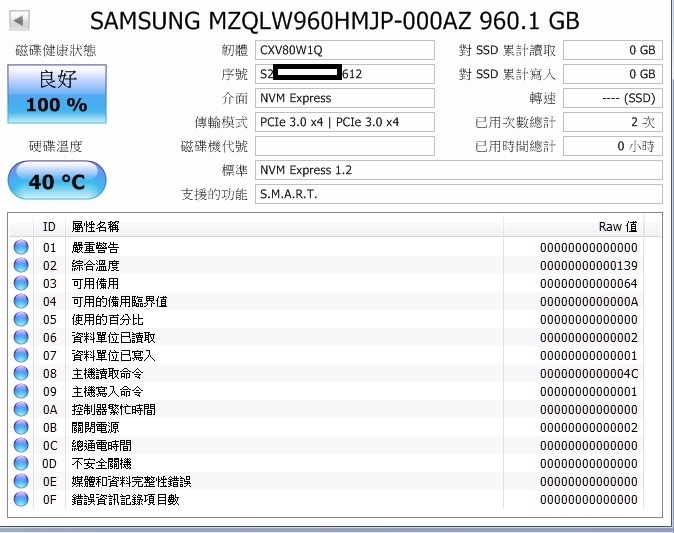Click raw value 00000000000139

click(x=589, y=266)
